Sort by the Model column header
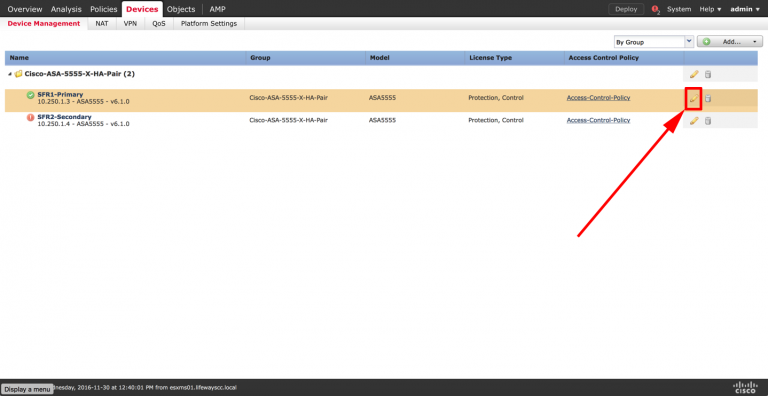768x396 pixels. point(380,58)
